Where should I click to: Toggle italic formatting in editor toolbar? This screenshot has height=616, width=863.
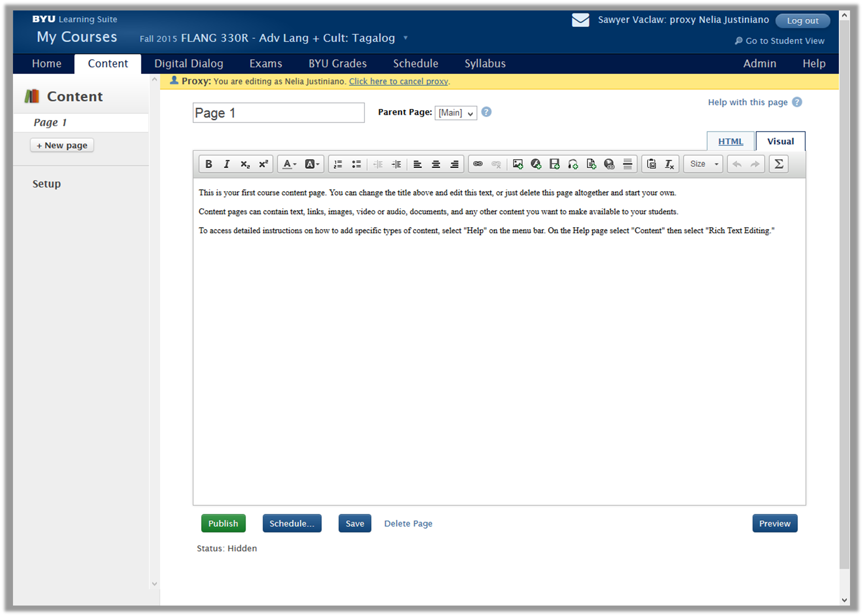tap(226, 164)
